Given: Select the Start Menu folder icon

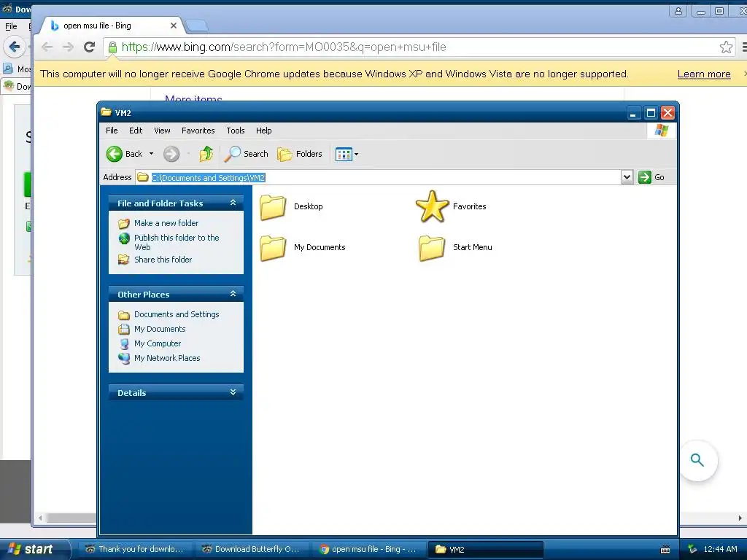Looking at the screenshot, I should tap(432, 248).
